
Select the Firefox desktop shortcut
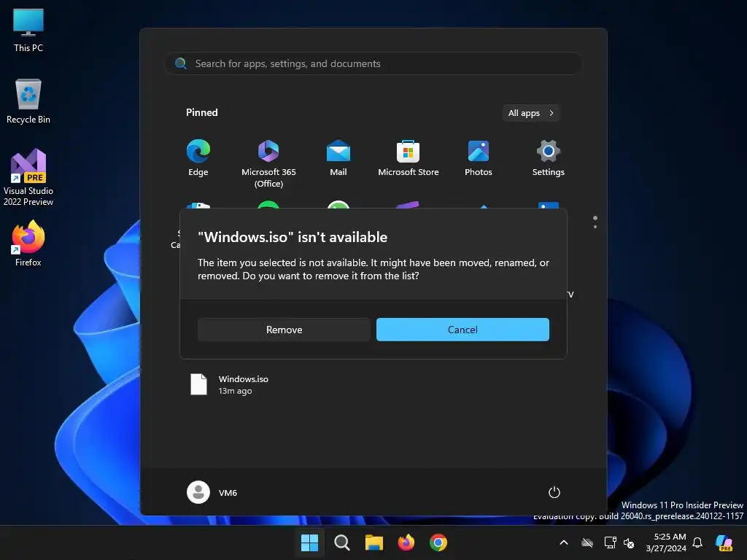(x=28, y=244)
